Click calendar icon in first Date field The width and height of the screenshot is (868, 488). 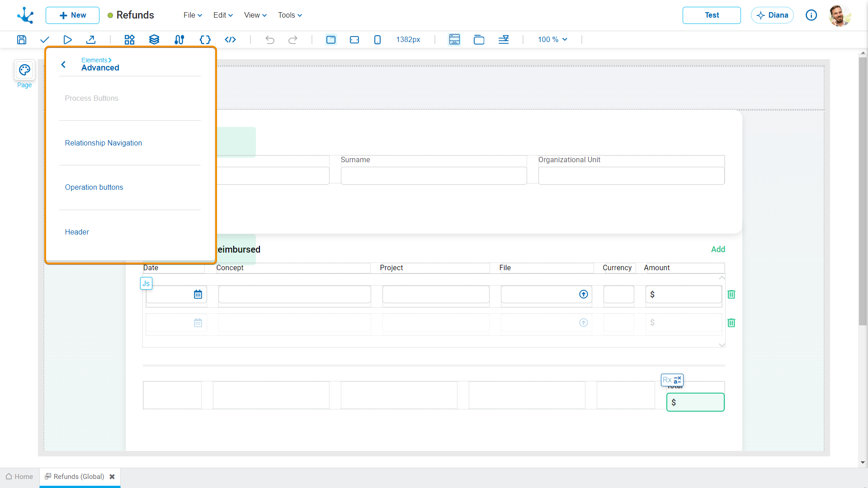point(198,295)
